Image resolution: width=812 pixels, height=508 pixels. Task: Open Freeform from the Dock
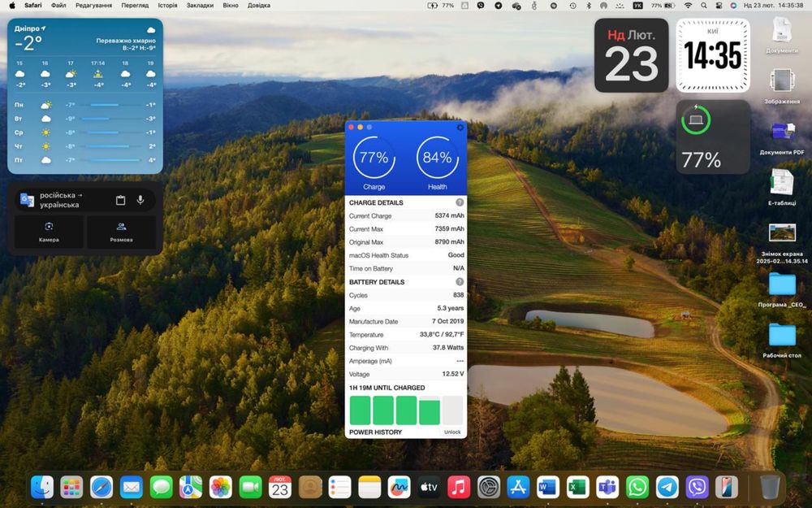pyautogui.click(x=400, y=487)
